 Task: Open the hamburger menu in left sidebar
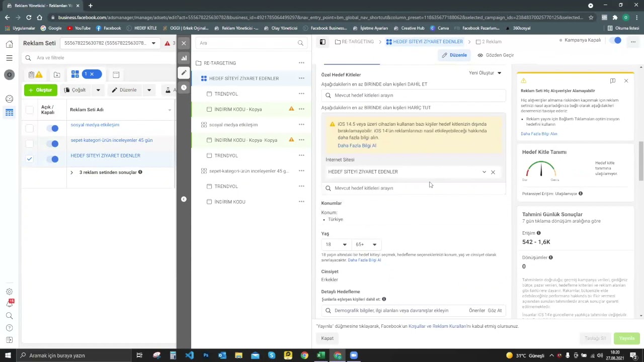(x=9, y=58)
